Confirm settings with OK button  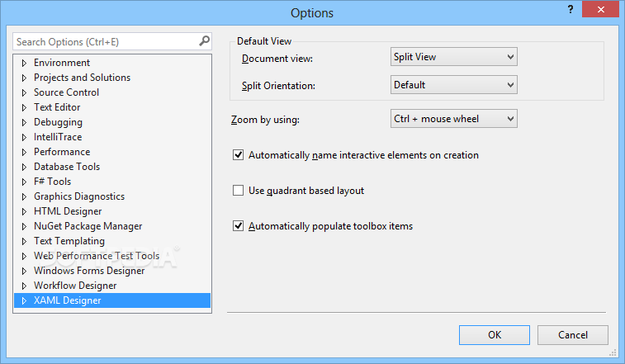[495, 335]
